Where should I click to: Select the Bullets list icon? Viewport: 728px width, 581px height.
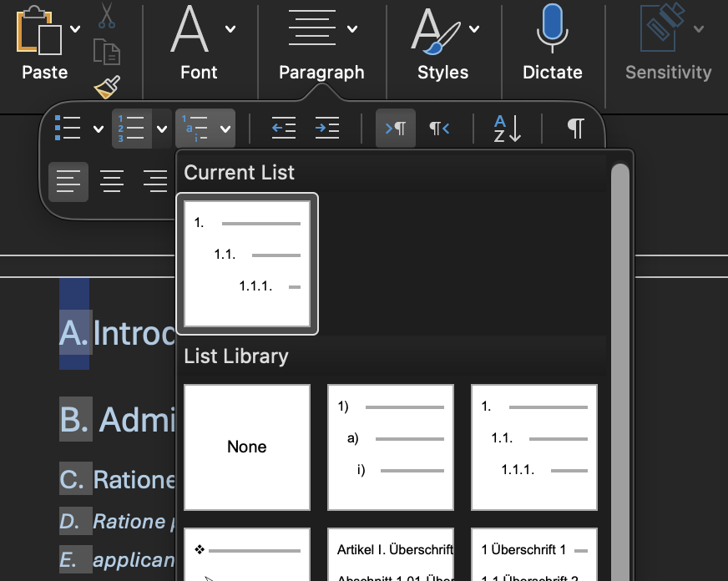tap(69, 128)
